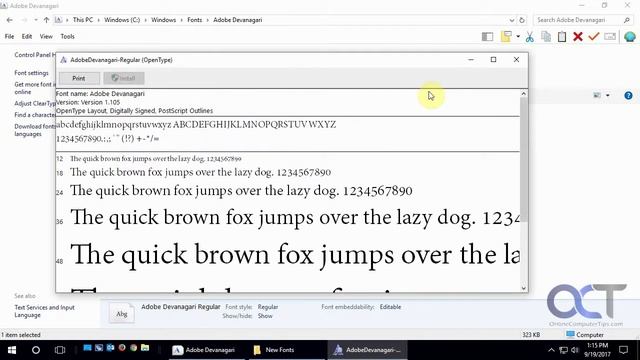Open the View menu
The image size is (640, 360).
46,37
